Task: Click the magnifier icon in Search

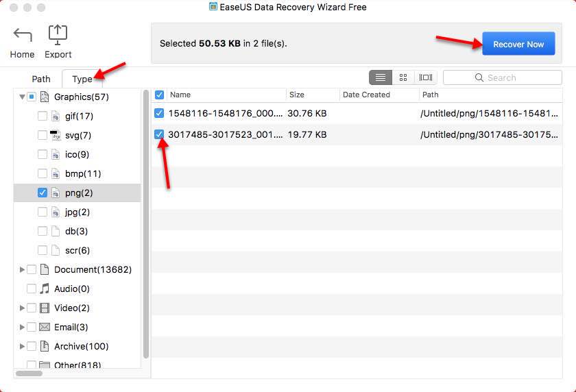Action: pyautogui.click(x=479, y=77)
